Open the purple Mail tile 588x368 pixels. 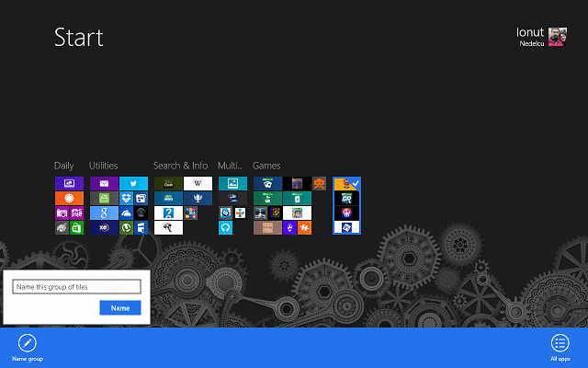pyautogui.click(x=104, y=183)
